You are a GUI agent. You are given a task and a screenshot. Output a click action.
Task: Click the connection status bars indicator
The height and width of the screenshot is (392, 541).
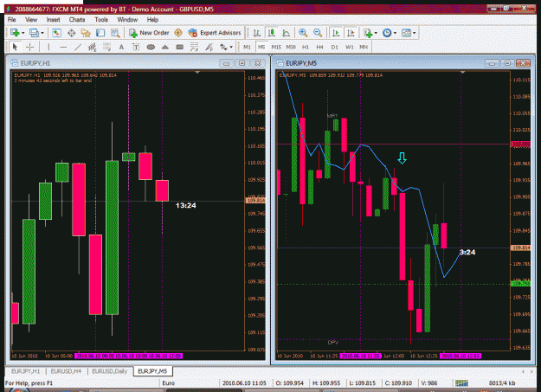click(x=461, y=383)
